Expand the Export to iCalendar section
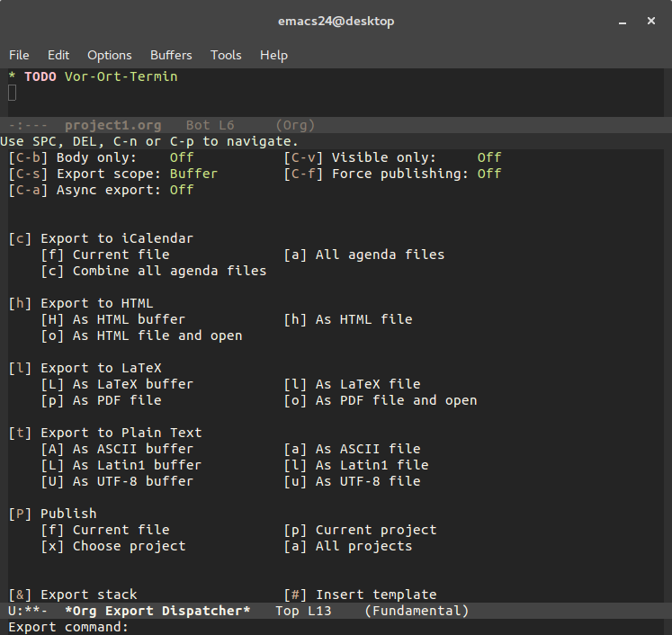 click(x=101, y=238)
